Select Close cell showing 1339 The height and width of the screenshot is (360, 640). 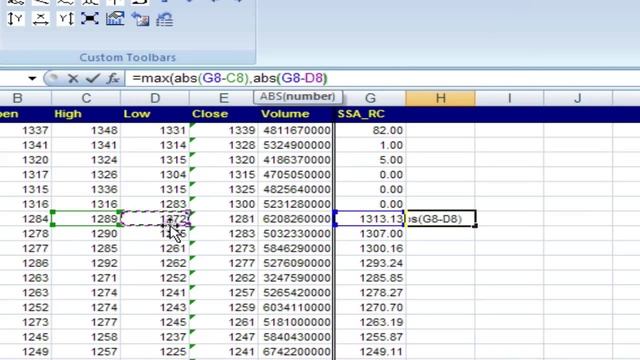tap(224, 130)
